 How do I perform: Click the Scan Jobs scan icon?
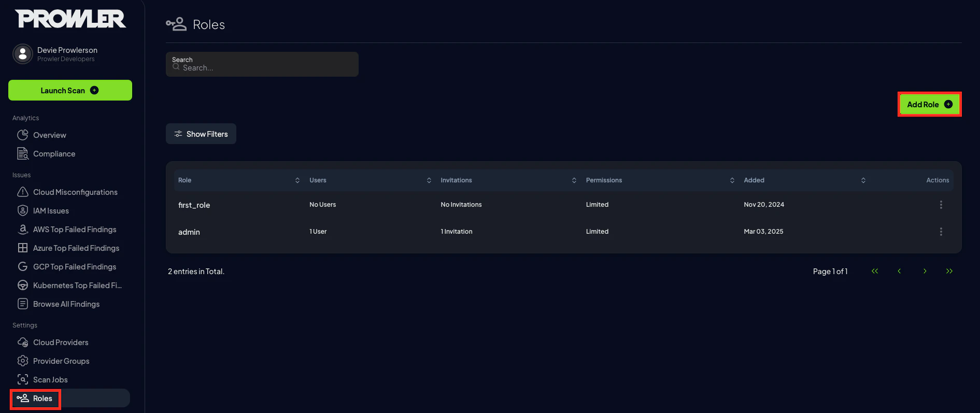[x=23, y=379]
